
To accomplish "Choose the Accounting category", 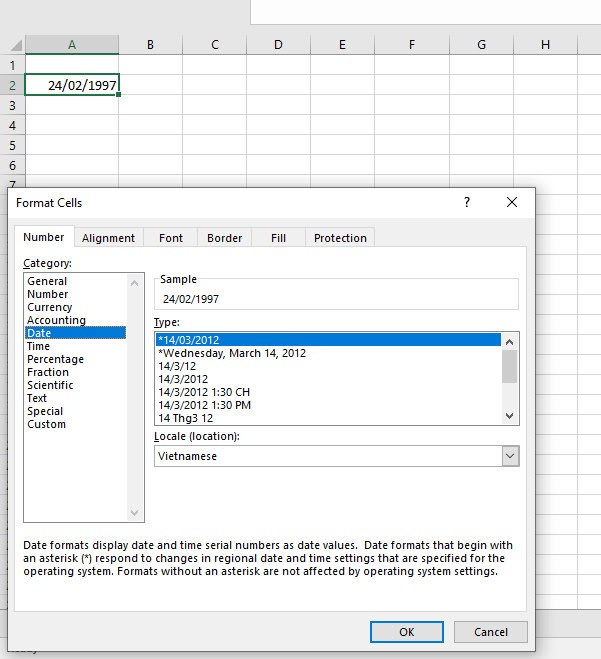I will pos(76,320).
